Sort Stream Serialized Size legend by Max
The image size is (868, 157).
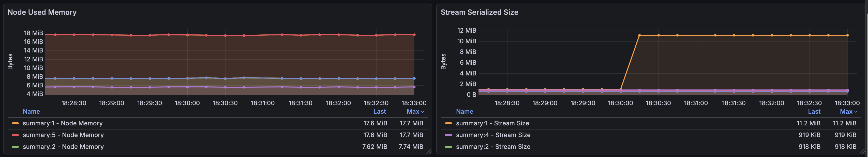(x=846, y=111)
